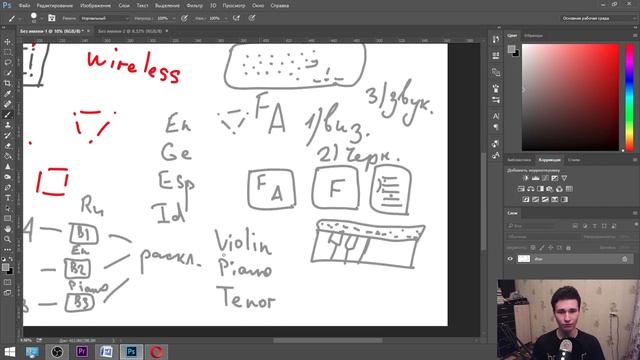This screenshot has height=360, width=640.
Task: Lock all layer properties icon
Action: coord(568,247)
